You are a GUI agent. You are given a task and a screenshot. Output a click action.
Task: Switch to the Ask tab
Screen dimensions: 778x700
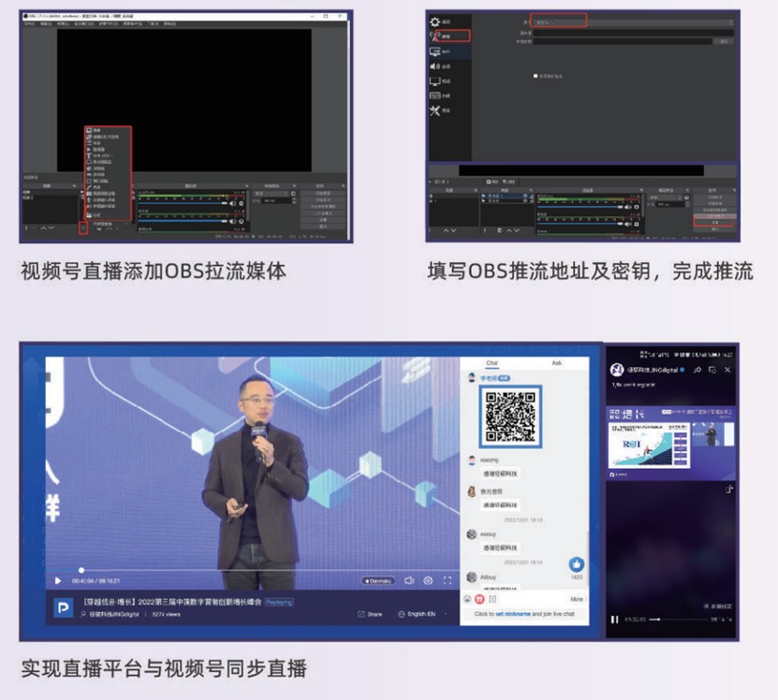click(556, 363)
